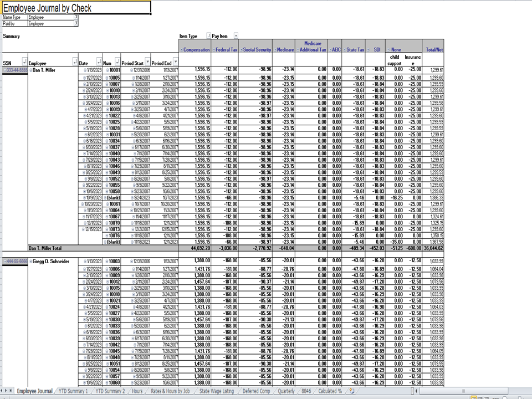Switch to the YTD Summary 1 sheet tab
Viewport: 532px width, 399px height.
pyautogui.click(x=73, y=391)
